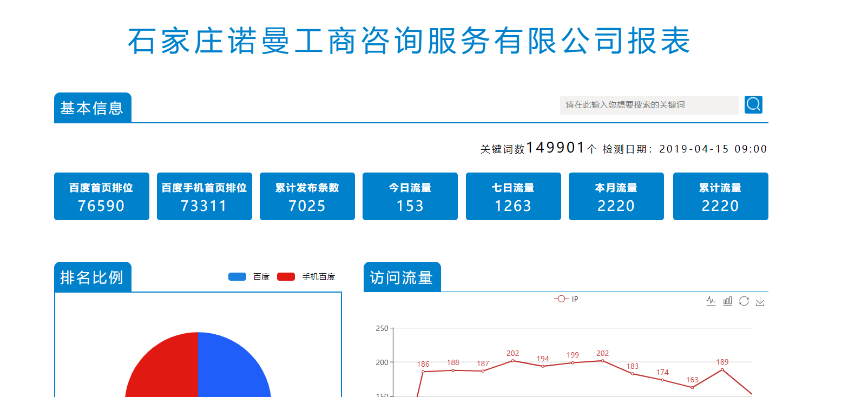Select the 本月流量 2220 card
Viewport: 868px width, 397px height.
[616, 196]
